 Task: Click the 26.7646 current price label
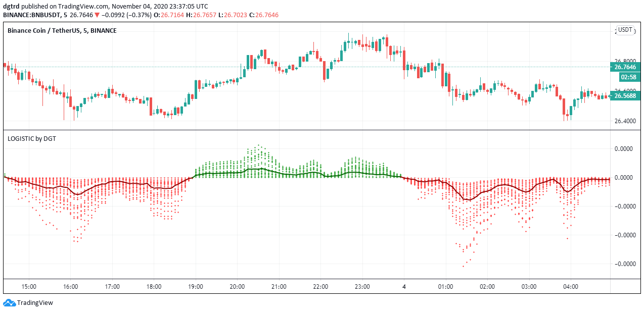pyautogui.click(x=625, y=67)
